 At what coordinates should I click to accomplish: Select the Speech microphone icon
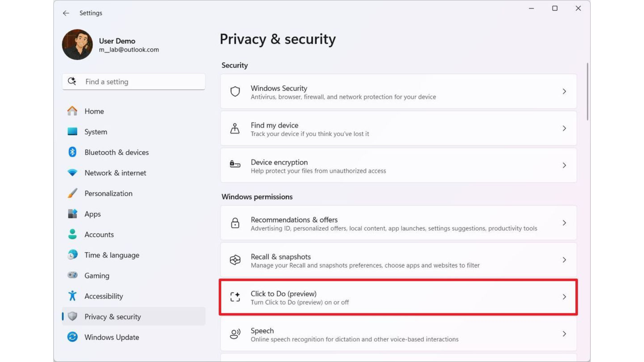(x=235, y=334)
